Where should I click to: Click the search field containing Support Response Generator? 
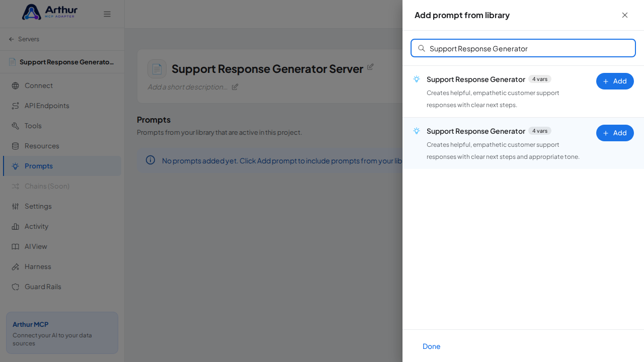[x=523, y=48]
